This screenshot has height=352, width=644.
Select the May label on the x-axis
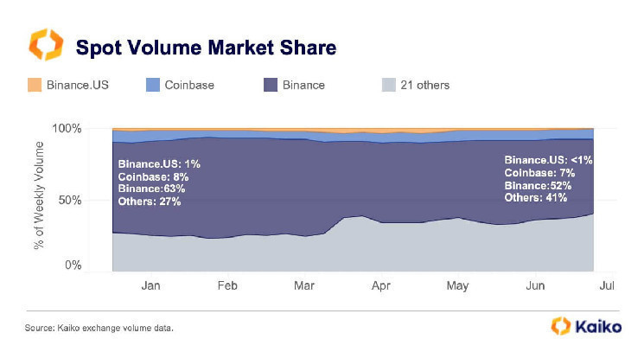[457, 285]
